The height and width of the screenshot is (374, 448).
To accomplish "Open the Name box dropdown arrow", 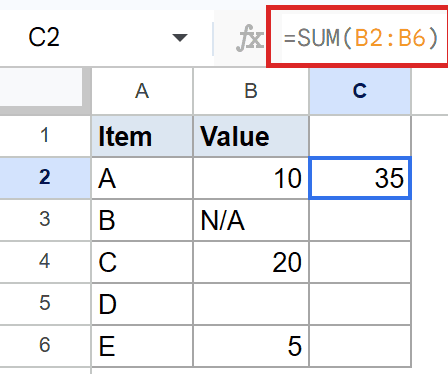I will [180, 38].
